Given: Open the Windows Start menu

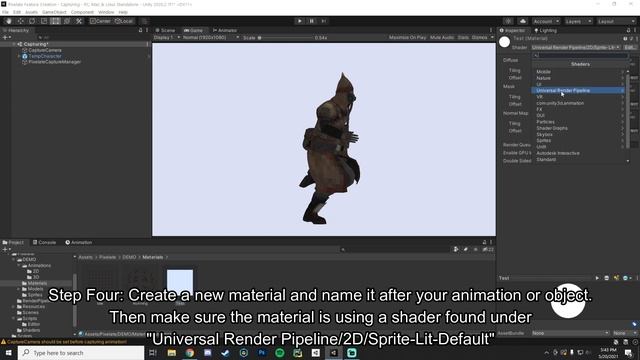Looking at the screenshot, I should click(x=9, y=353).
